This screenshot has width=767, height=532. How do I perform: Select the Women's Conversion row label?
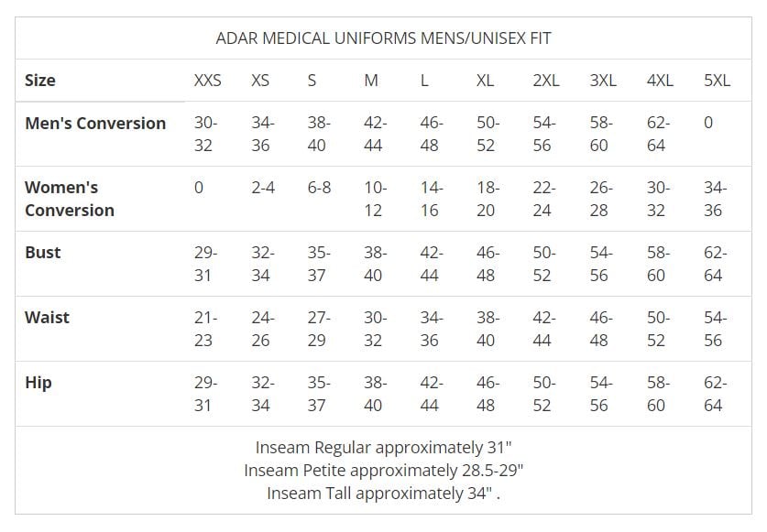70,199
